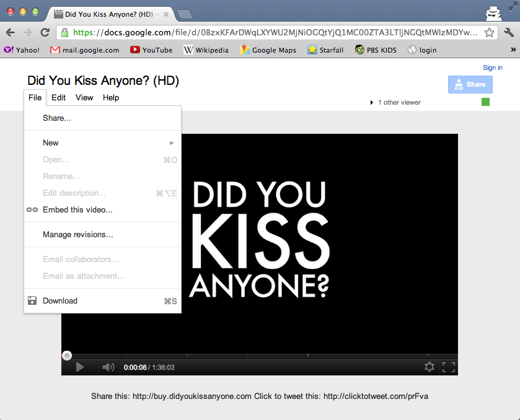
Task: Open the Chrome wrench settings menu
Action: point(509,32)
